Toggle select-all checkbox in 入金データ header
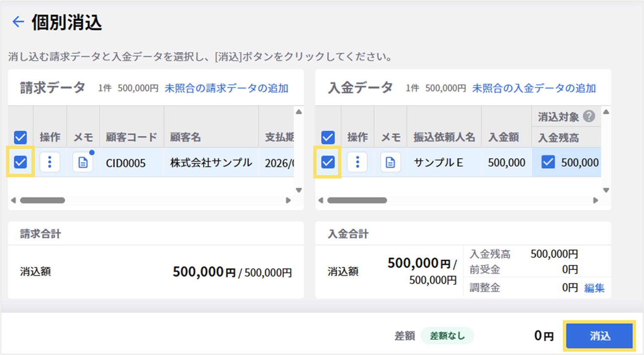Viewport: 644px width, 355px height. pos(328,138)
